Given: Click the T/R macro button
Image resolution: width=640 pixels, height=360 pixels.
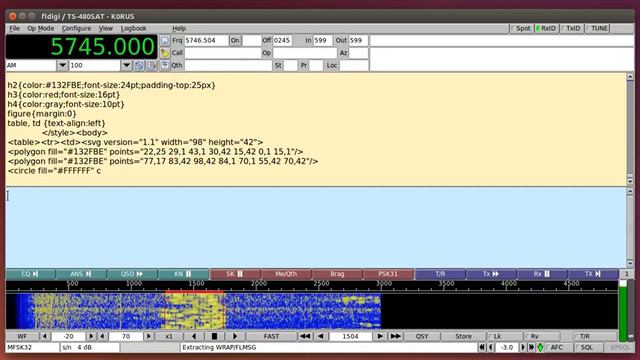Looking at the screenshot, I should click(440, 274).
